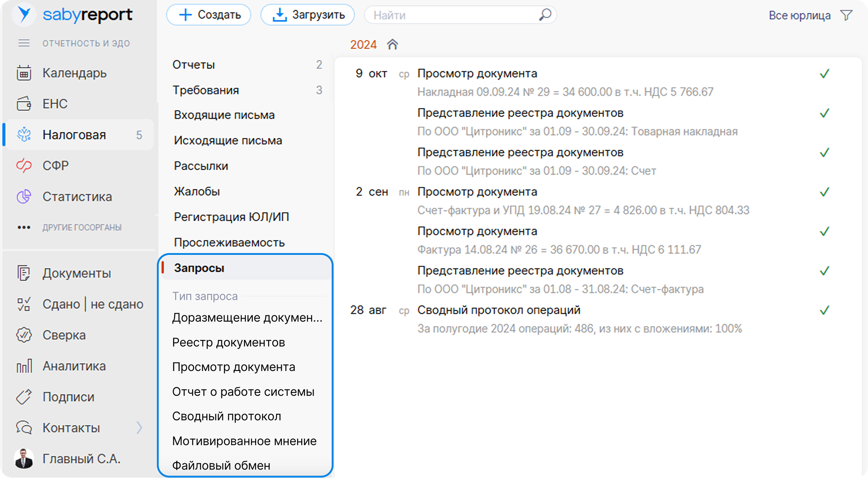
Task: Click the Загрузить button
Action: [307, 15]
